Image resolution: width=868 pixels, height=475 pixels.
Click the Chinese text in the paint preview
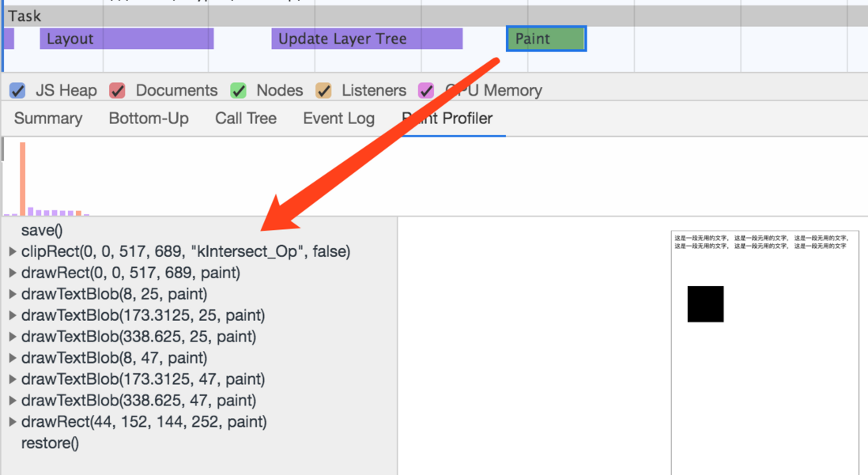pos(761,242)
